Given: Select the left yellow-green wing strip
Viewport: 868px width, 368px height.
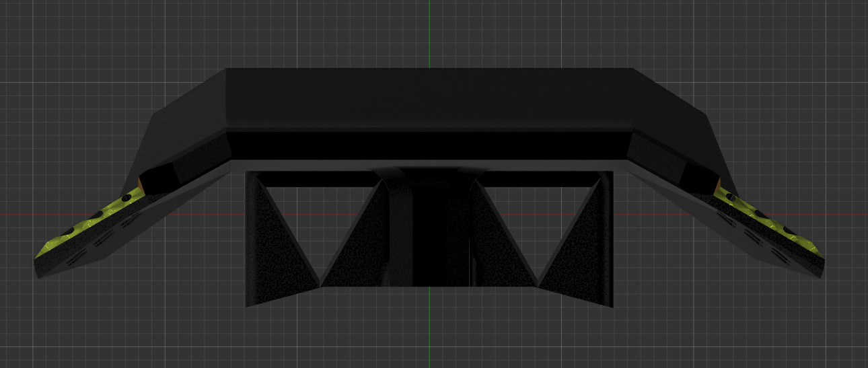Looking at the screenshot, I should click(89, 224).
